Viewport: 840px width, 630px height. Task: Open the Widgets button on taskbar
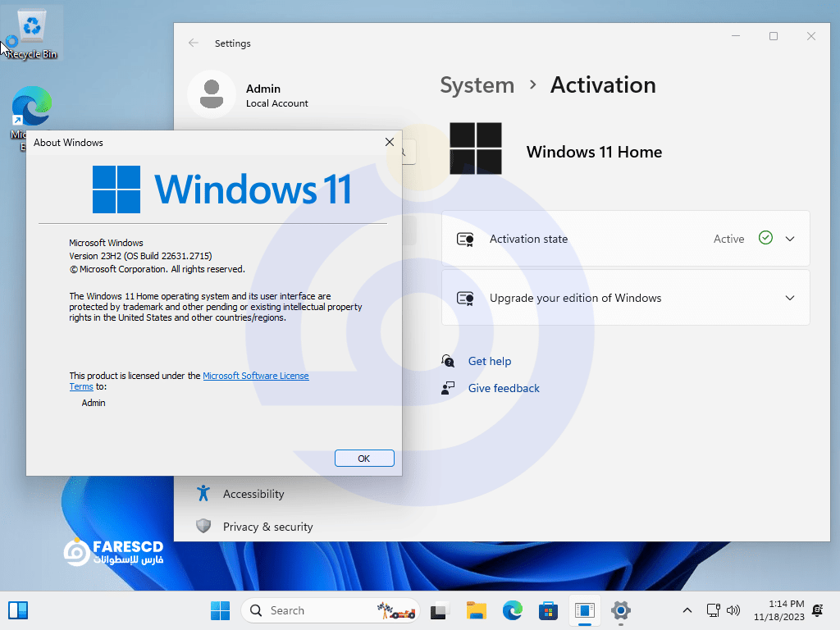point(18,610)
